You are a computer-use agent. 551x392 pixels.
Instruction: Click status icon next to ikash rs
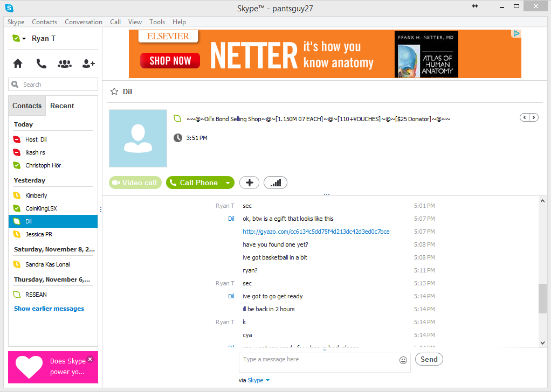tap(17, 152)
